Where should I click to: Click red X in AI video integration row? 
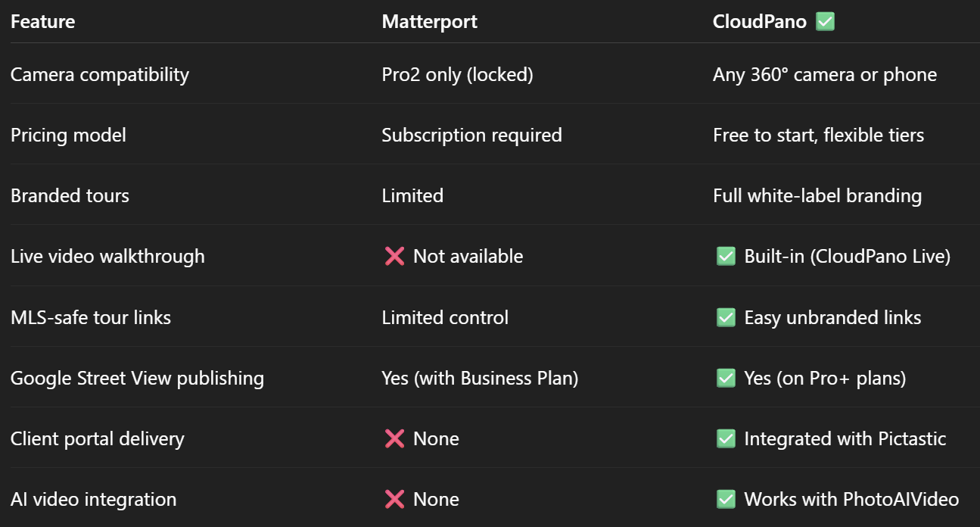pos(394,500)
